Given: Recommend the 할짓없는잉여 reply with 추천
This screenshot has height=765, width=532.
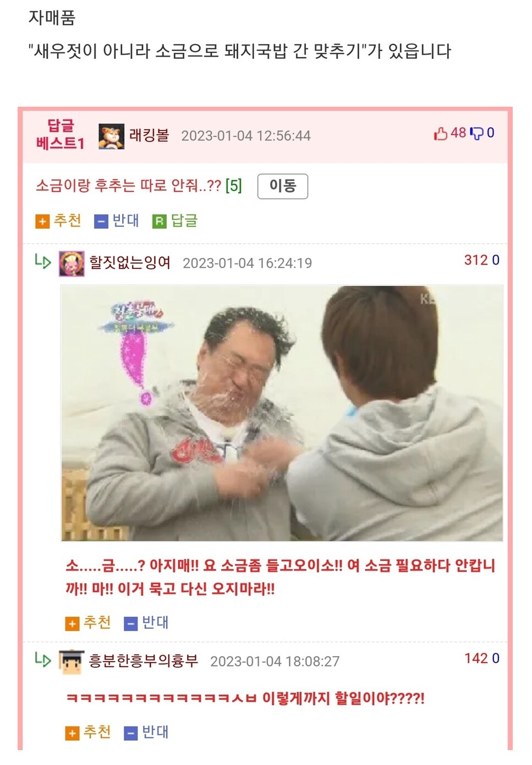Looking at the screenshot, I should (88, 623).
